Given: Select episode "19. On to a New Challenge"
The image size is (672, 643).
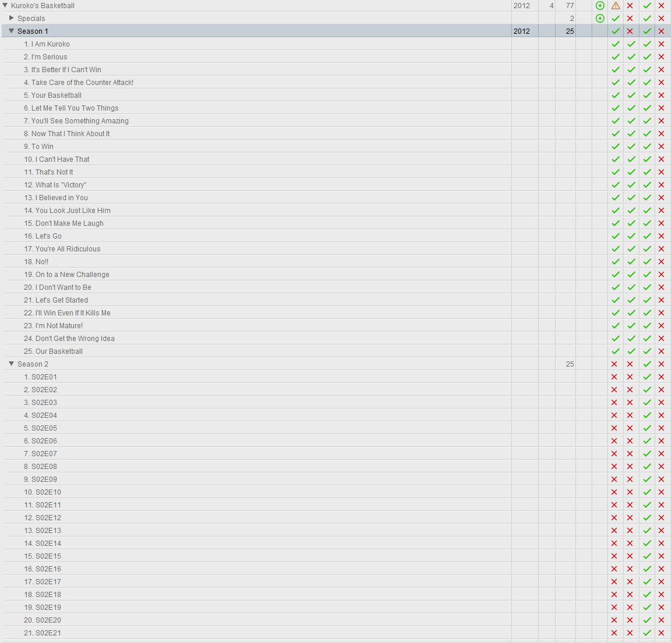Looking at the screenshot, I should click(66, 275).
